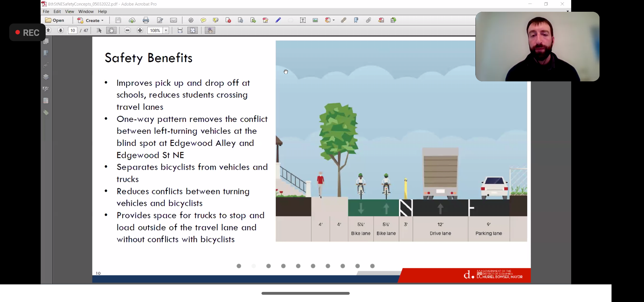Click the Insert Link chain icon
The image size is (644, 302).
point(344,20)
